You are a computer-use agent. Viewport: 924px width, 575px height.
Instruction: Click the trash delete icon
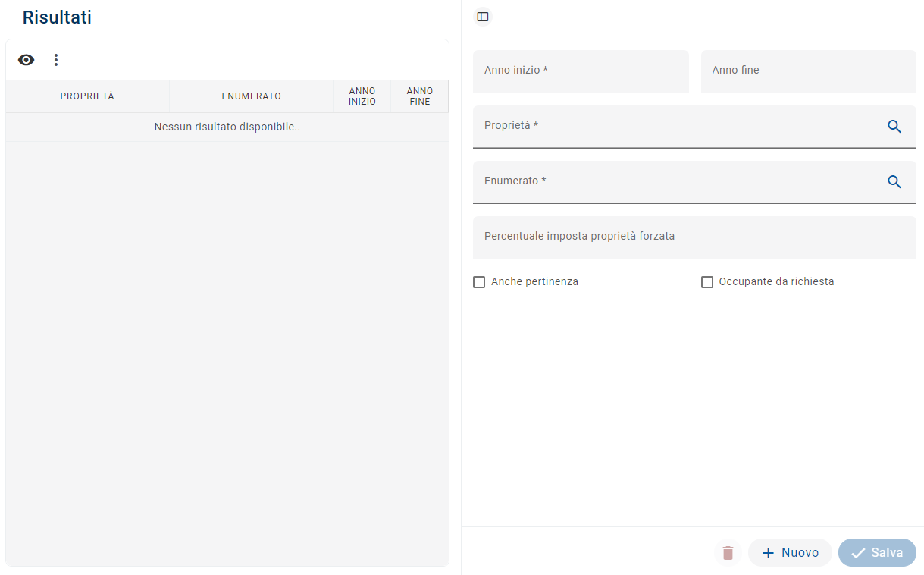click(x=728, y=553)
